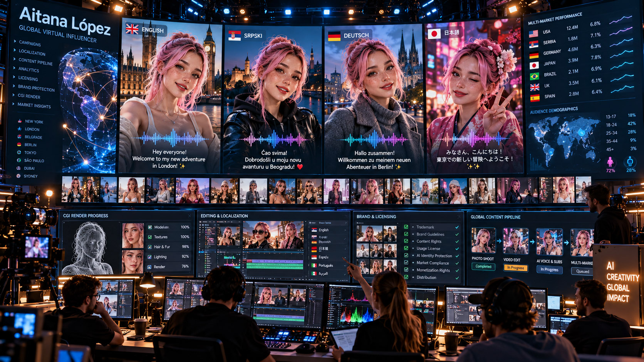Click the male audience icon showing 28%
Screen dimensions: 644x362
pyautogui.click(x=630, y=161)
